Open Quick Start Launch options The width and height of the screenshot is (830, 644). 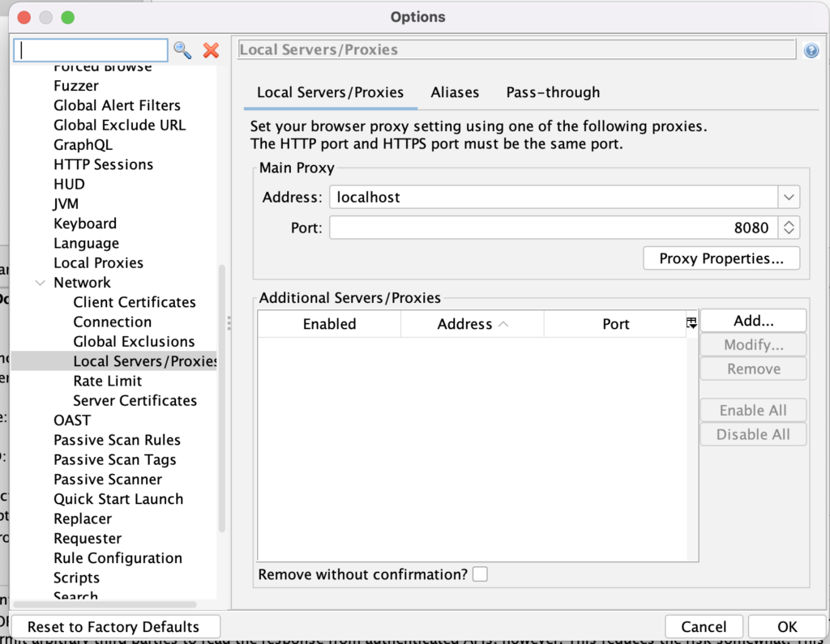[x=118, y=499]
